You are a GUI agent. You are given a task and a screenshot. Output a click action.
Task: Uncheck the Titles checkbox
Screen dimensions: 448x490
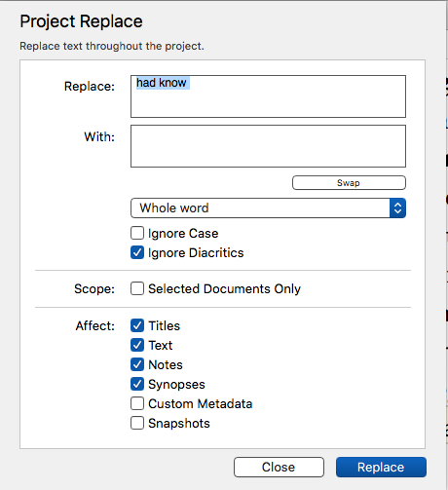coord(137,325)
